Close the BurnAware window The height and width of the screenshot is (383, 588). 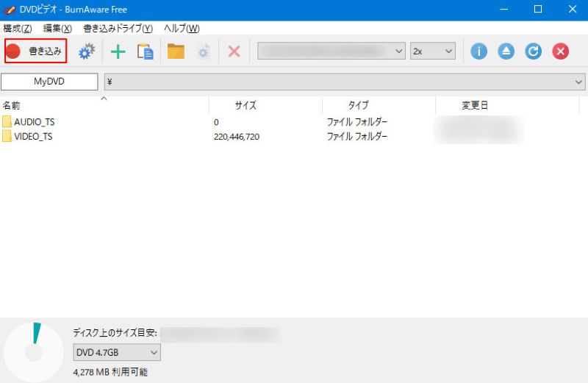tap(572, 10)
